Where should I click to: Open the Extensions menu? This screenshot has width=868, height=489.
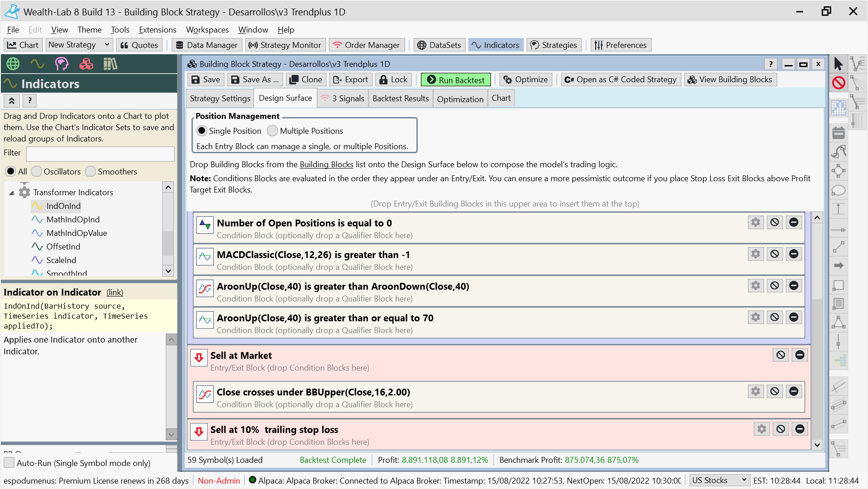tap(157, 30)
